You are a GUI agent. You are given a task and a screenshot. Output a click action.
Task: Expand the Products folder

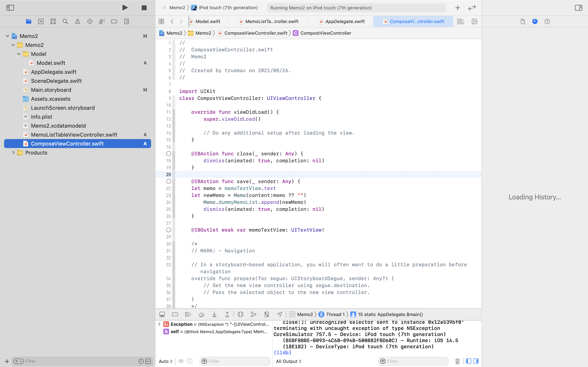[13, 153]
